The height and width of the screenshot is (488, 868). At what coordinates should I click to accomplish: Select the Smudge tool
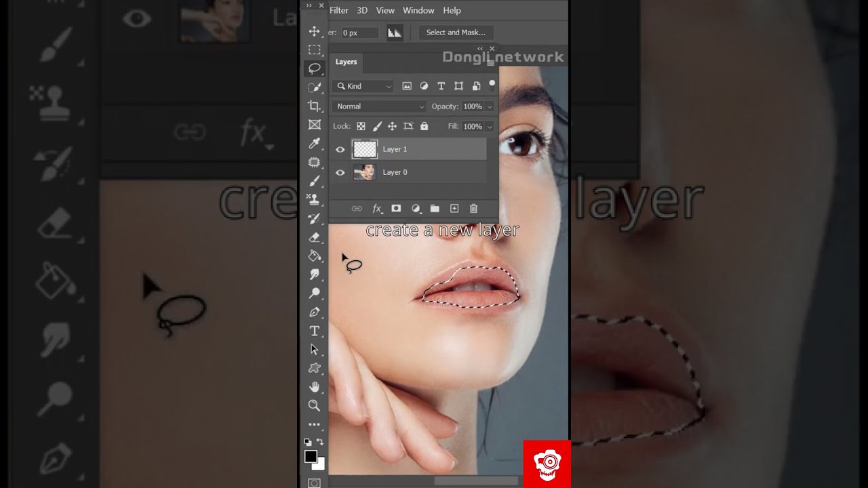pos(315,274)
